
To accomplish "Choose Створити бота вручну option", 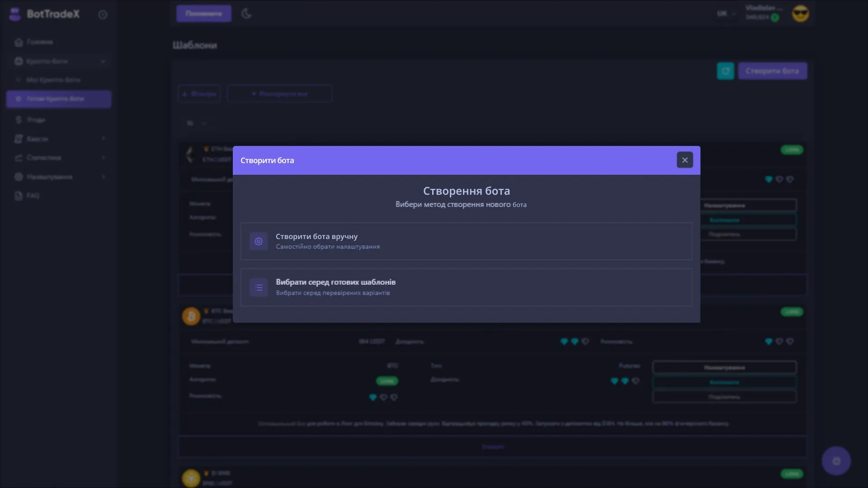I will 466,241.
